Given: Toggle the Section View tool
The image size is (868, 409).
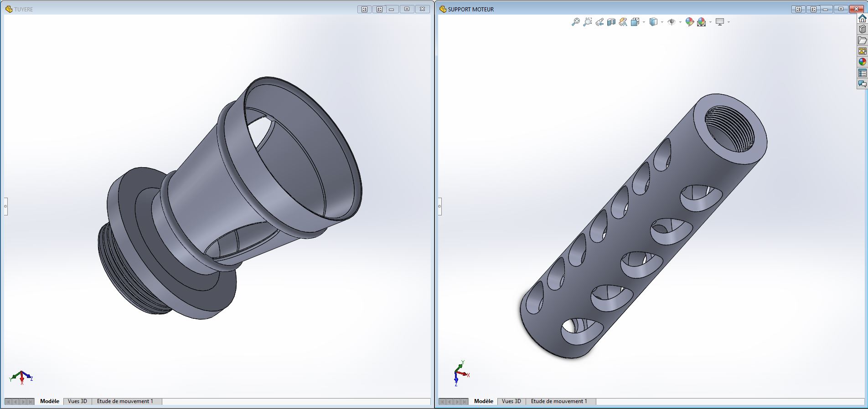Looking at the screenshot, I should pos(611,22).
